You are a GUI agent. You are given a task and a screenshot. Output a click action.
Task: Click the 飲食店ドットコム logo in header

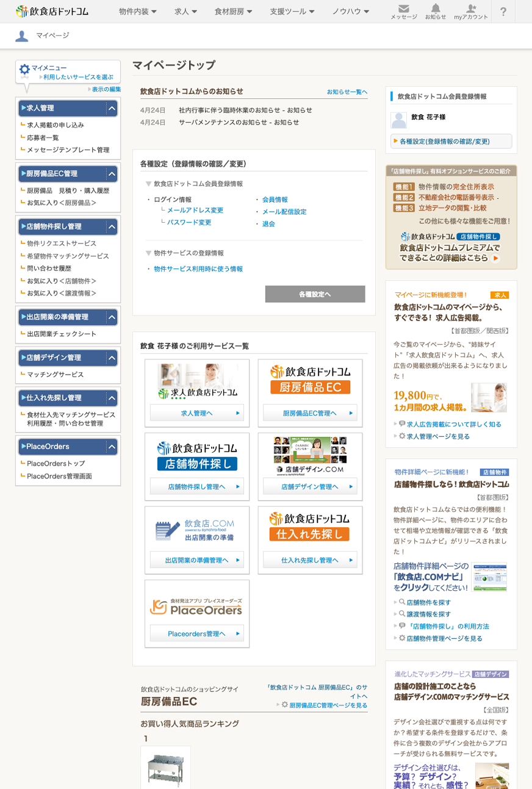click(52, 11)
